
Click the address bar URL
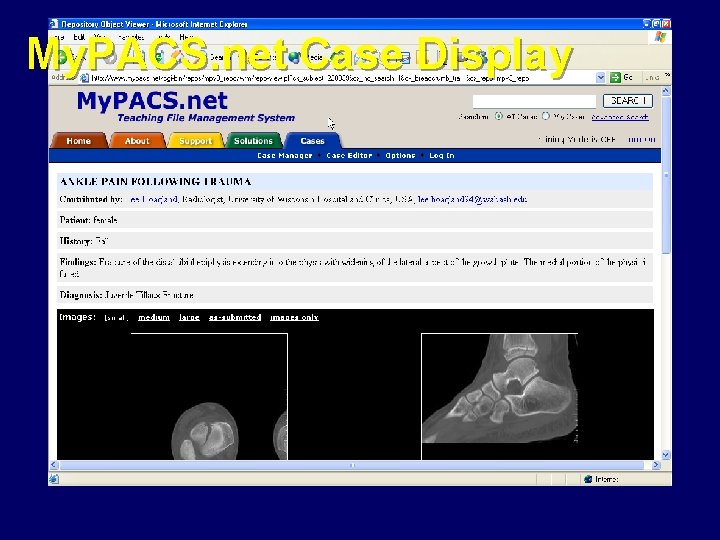(x=310, y=78)
